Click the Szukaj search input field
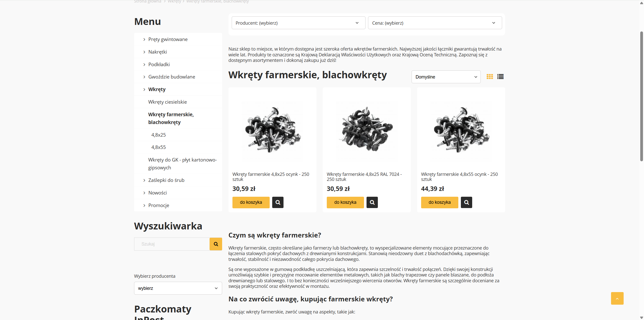The width and height of the screenshot is (644, 320). click(x=172, y=244)
